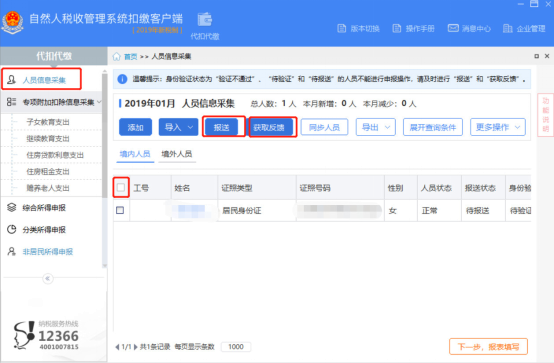Click the 同步人员 button

coord(324,127)
